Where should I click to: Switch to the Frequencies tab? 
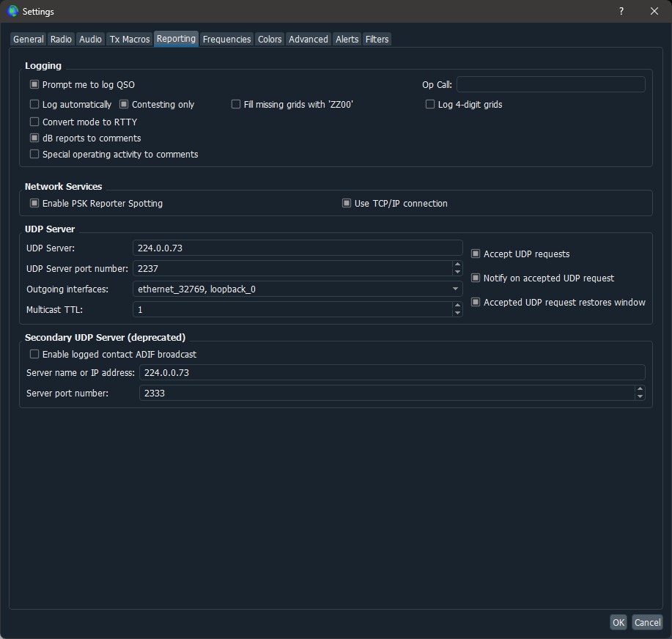pos(226,40)
